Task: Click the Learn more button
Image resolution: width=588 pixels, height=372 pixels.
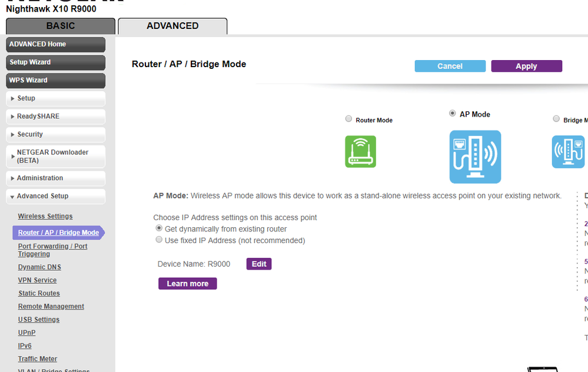Action: tap(188, 284)
